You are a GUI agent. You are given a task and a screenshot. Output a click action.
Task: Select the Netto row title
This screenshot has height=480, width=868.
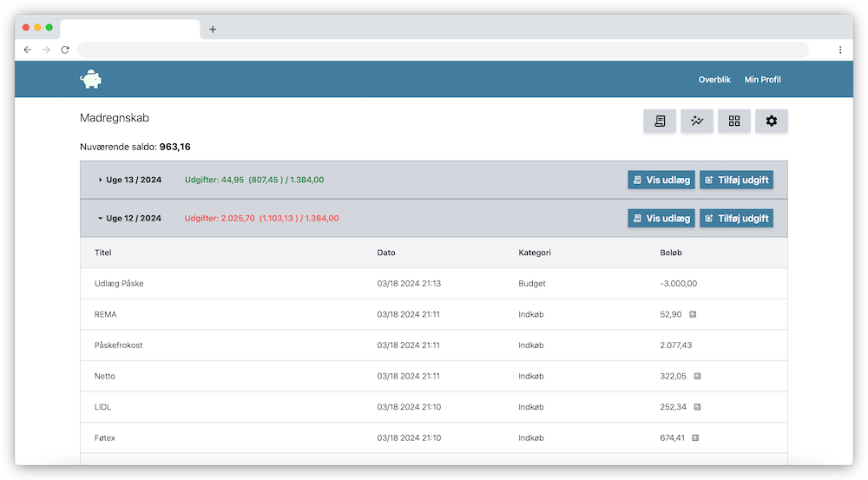[x=105, y=376]
